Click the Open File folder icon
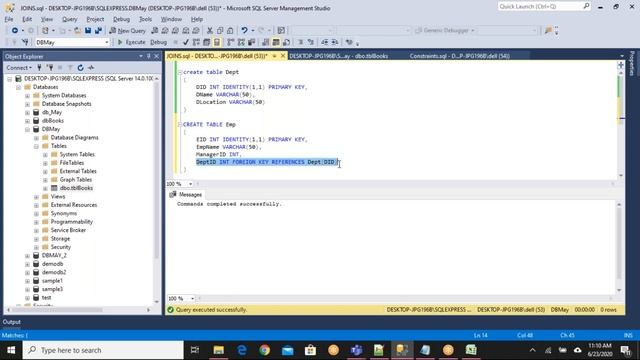 [77, 31]
